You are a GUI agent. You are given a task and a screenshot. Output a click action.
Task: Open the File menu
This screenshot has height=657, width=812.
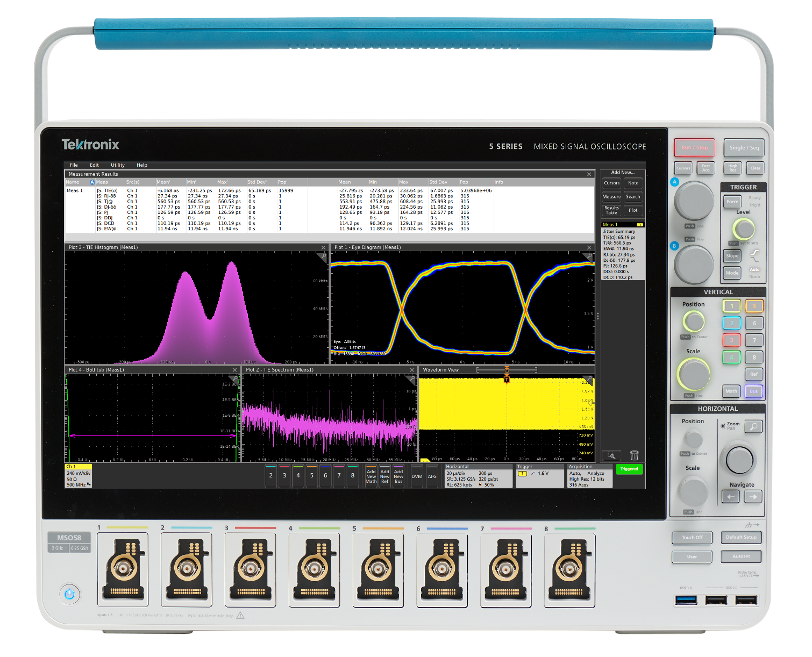[x=74, y=165]
